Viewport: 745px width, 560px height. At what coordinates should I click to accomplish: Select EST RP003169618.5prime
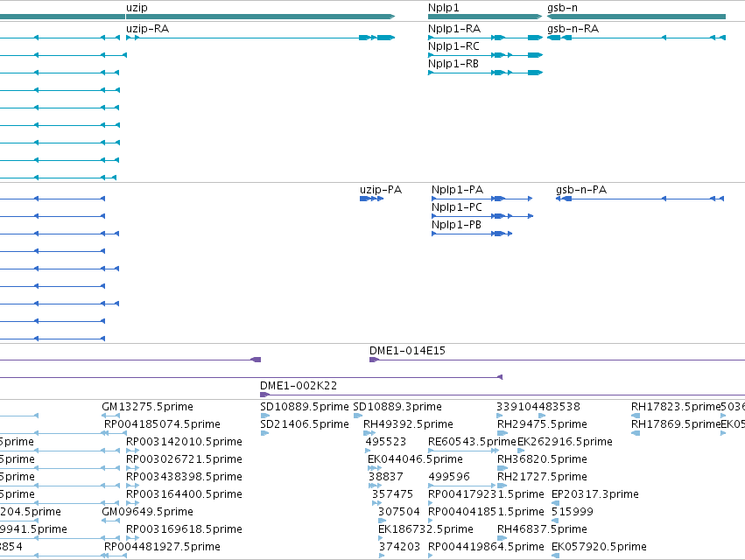click(184, 529)
